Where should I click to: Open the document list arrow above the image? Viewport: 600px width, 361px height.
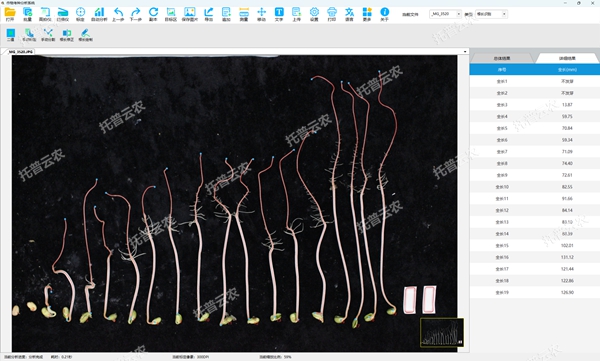(x=465, y=51)
